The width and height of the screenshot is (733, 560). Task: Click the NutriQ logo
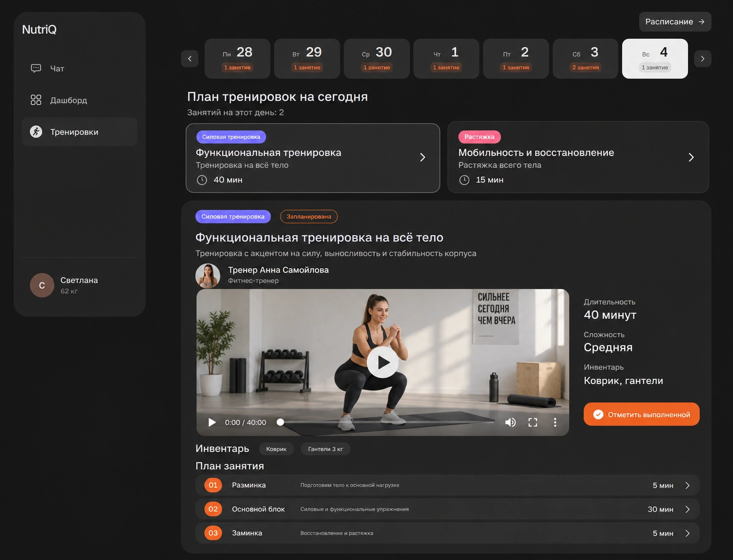[x=39, y=30]
